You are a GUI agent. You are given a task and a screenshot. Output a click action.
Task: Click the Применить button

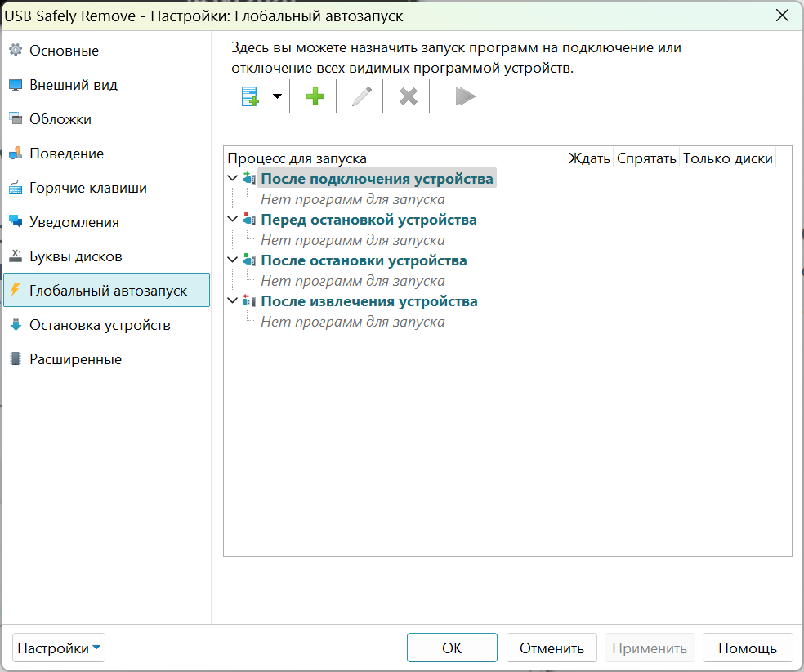(650, 648)
